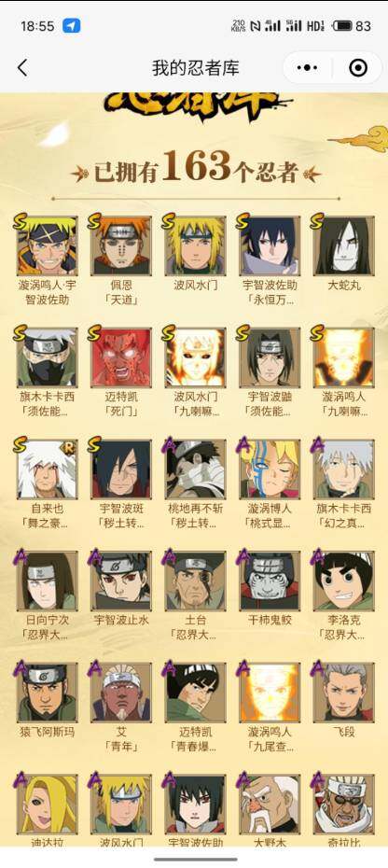Choose the 宇智波止水 ninja avatar
This screenshot has width=388, height=868.
[x=120, y=581]
